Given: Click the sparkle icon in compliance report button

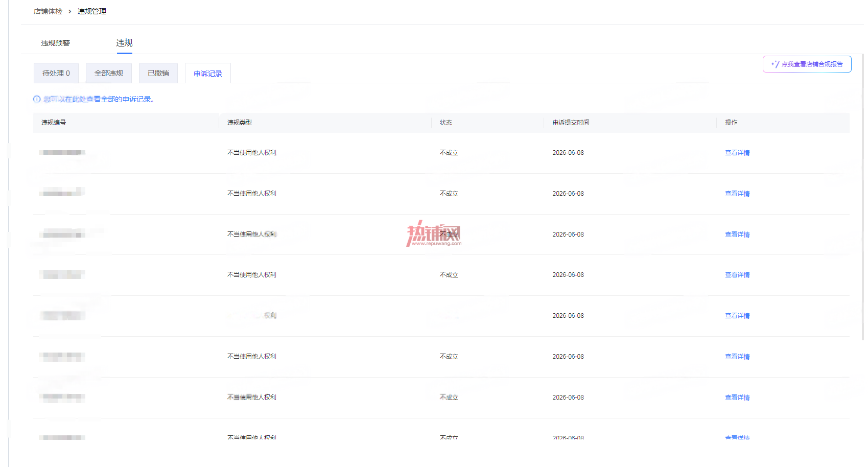Looking at the screenshot, I should pos(775,64).
